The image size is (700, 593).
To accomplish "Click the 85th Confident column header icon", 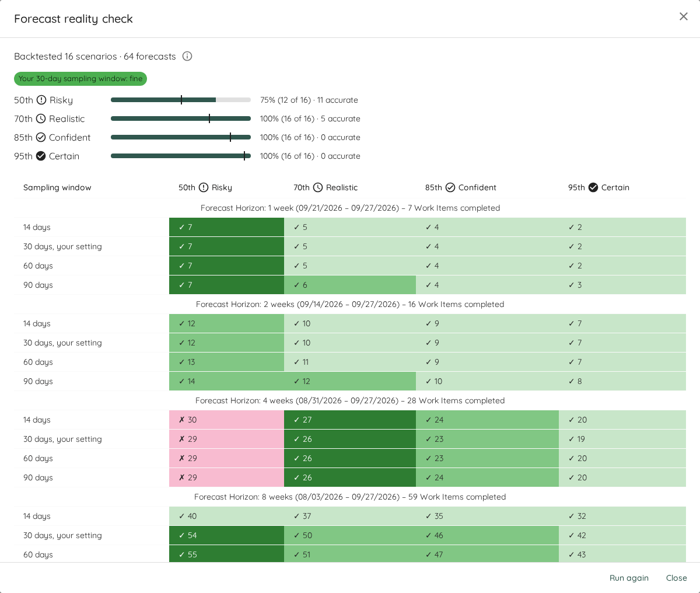I will [450, 187].
